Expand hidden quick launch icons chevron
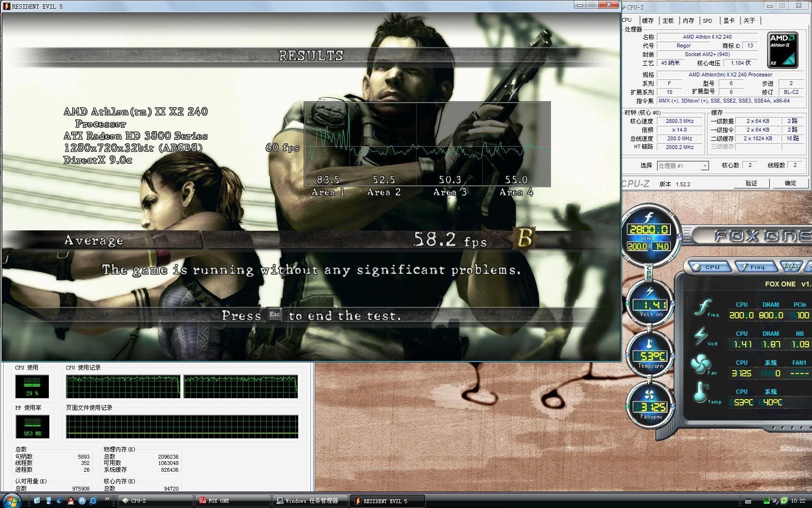The height and width of the screenshot is (508, 812). click(x=107, y=499)
